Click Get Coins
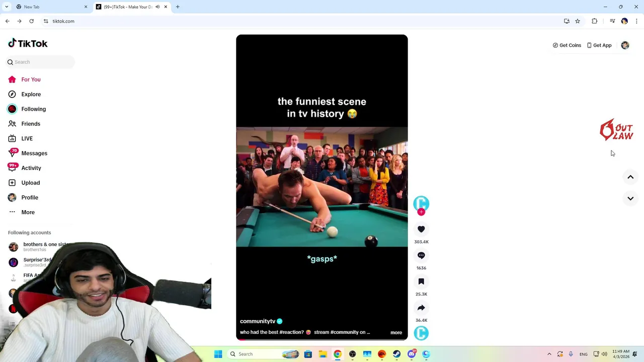The height and width of the screenshot is (362, 644). coord(567,45)
